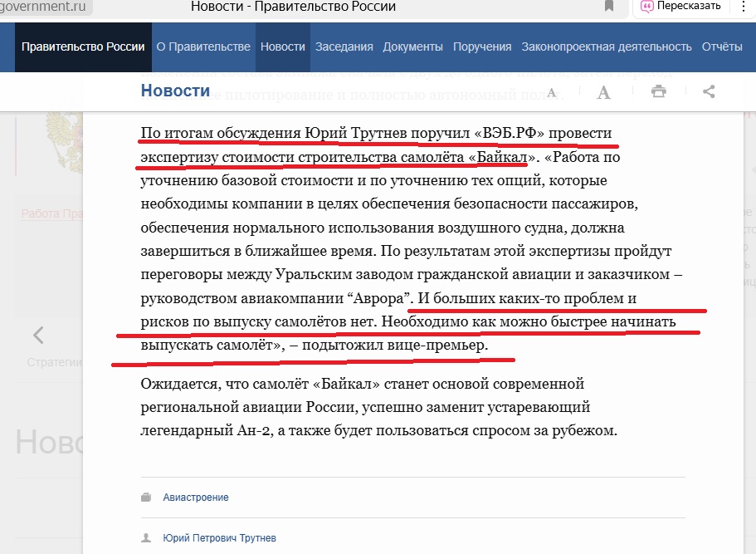Open the Документы section

pos(413,47)
